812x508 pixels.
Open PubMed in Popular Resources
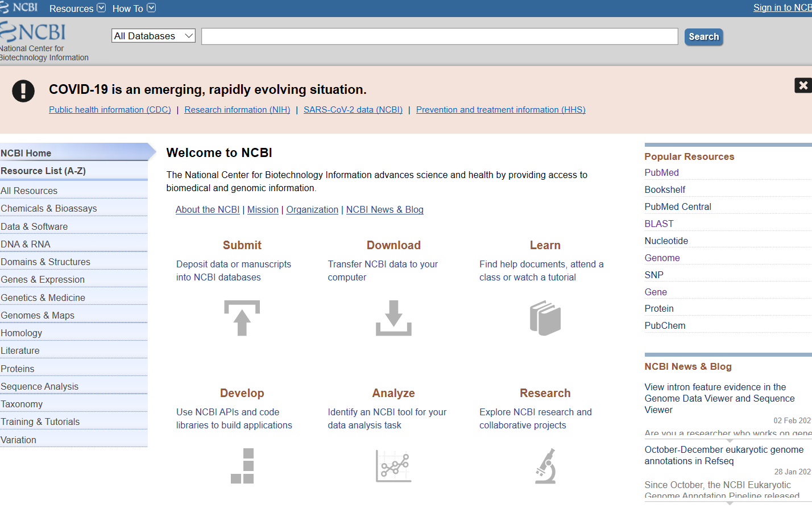pos(661,172)
